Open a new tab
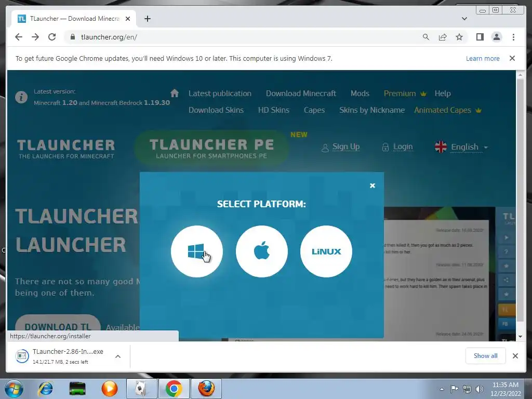This screenshot has height=399, width=532. tap(147, 19)
